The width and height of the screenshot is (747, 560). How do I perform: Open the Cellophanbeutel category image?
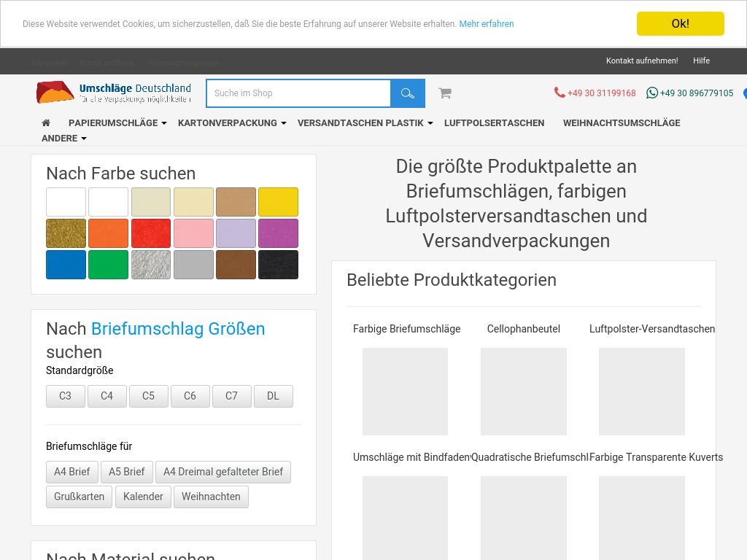tap(523, 391)
